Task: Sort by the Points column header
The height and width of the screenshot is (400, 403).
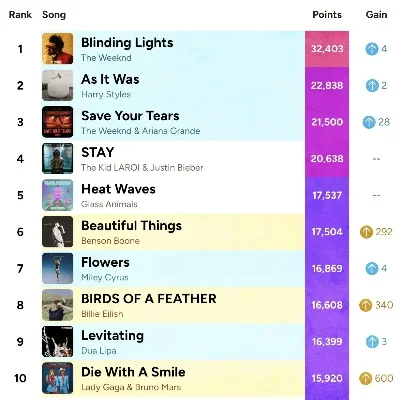Action: click(x=327, y=15)
